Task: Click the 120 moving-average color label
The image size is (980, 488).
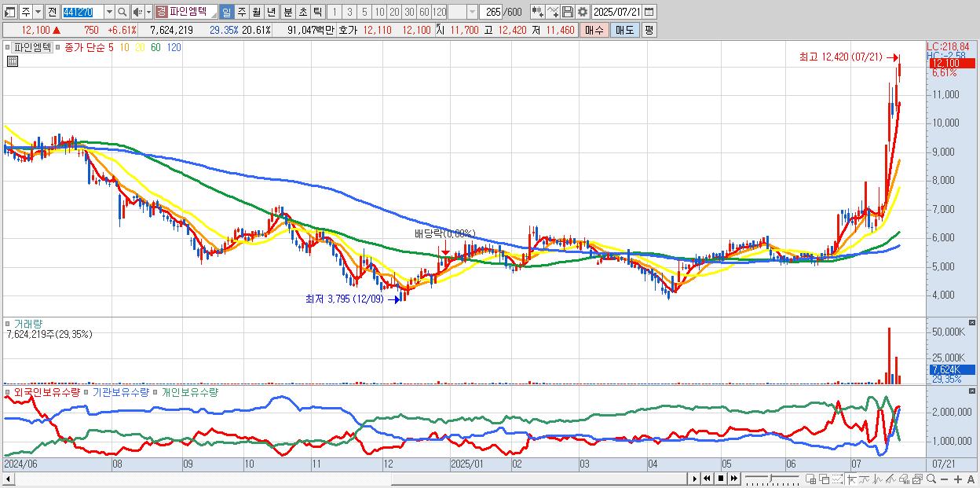Action: pos(174,47)
